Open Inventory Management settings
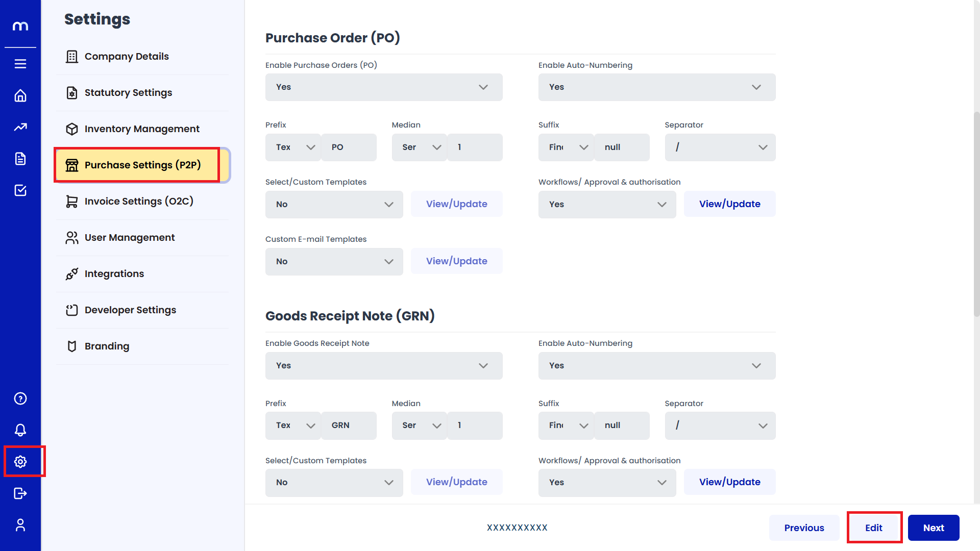 click(x=142, y=129)
